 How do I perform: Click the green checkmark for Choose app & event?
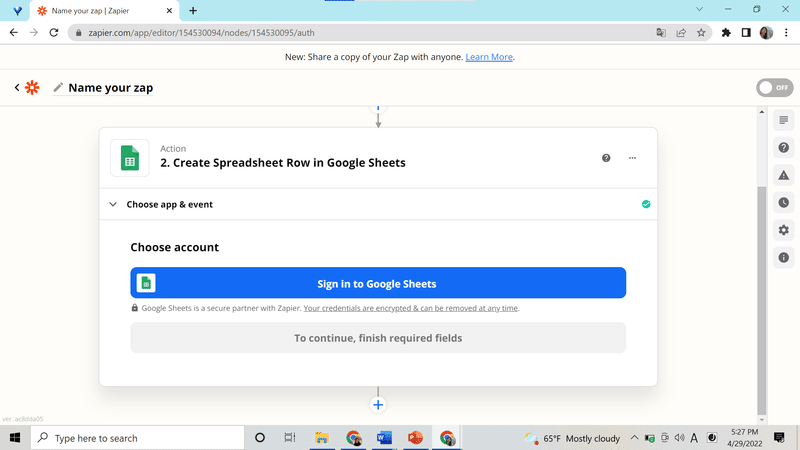646,204
